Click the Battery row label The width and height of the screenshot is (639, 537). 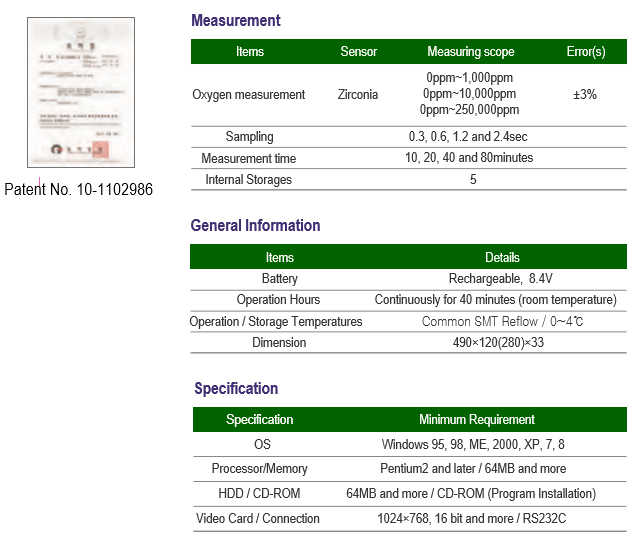pos(279,278)
